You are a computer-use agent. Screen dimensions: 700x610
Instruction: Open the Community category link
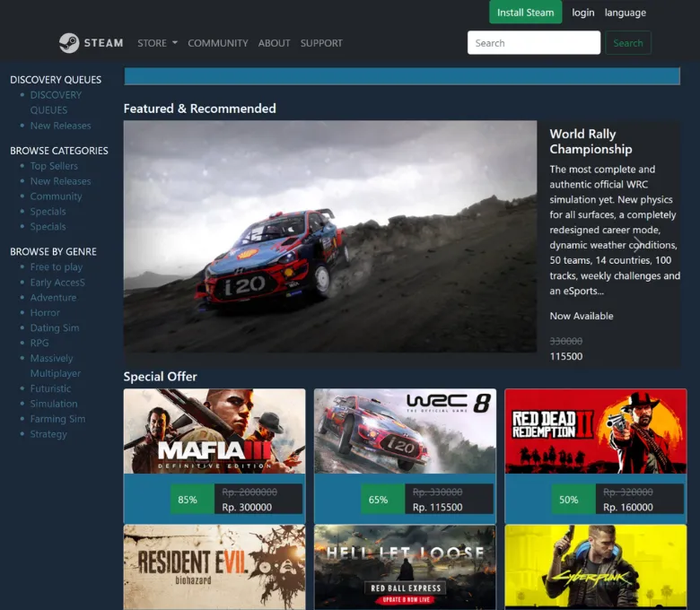[56, 196]
